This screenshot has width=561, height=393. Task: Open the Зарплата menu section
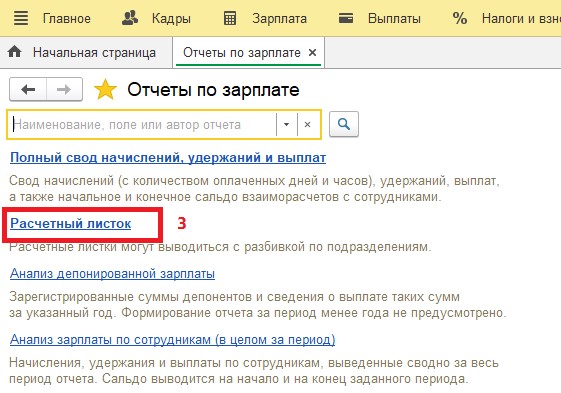[x=279, y=18]
